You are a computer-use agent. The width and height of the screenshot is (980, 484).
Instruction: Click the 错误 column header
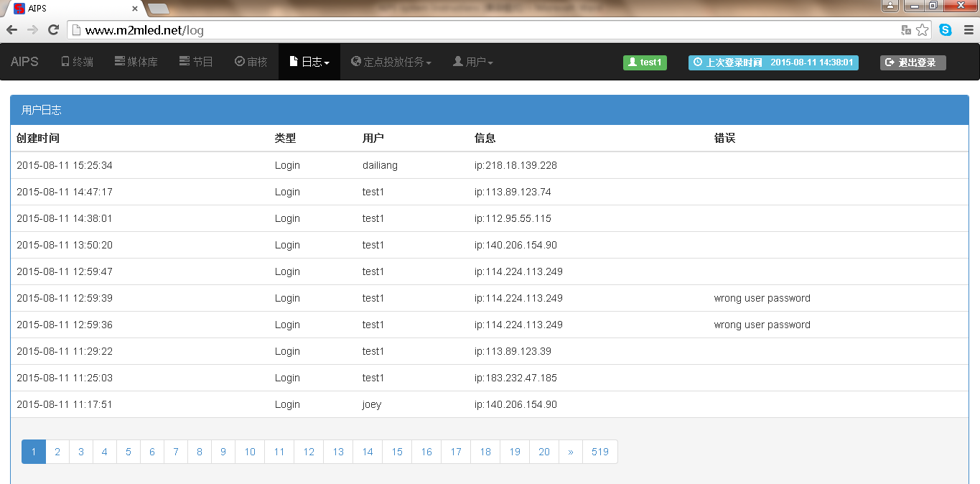click(x=724, y=138)
